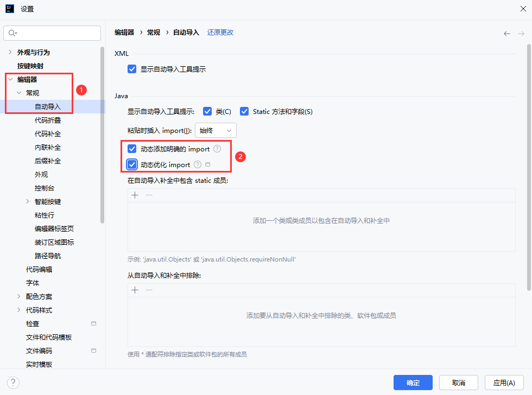532x395 pixels.
Task: Go forward with the right arrow
Action: tap(521, 33)
